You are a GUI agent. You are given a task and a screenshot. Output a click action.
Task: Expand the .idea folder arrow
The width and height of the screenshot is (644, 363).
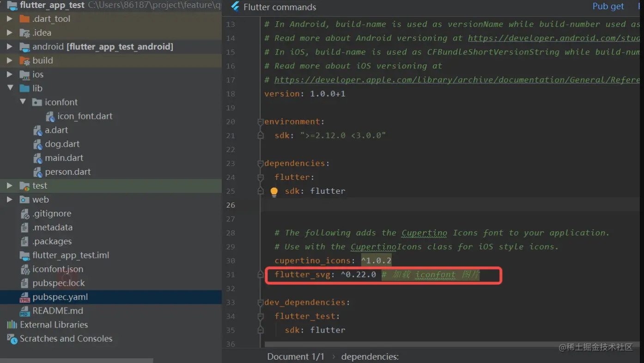point(10,33)
